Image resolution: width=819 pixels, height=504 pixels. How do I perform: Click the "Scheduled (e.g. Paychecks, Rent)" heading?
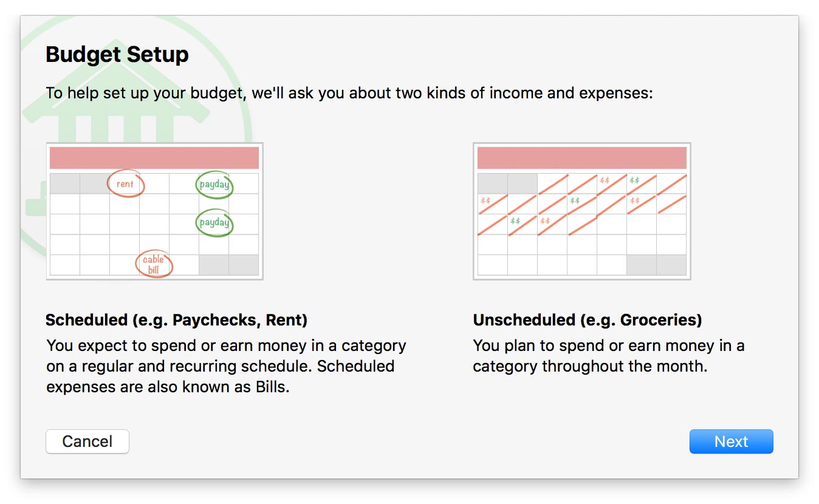click(176, 320)
